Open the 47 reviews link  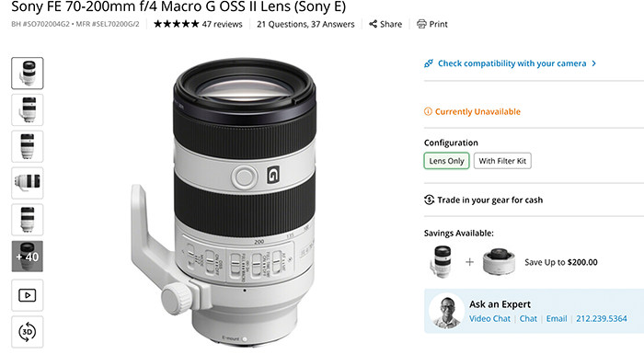point(223,24)
